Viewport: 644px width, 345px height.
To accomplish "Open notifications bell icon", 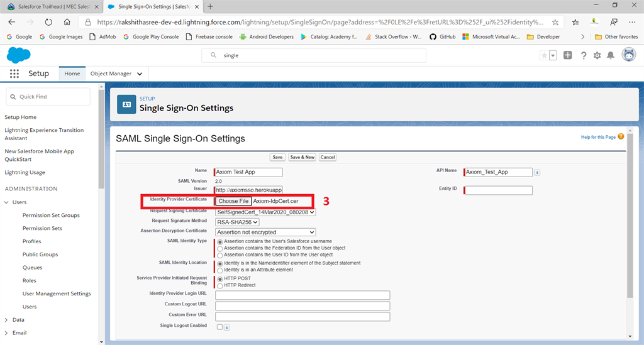I will pyautogui.click(x=611, y=55).
